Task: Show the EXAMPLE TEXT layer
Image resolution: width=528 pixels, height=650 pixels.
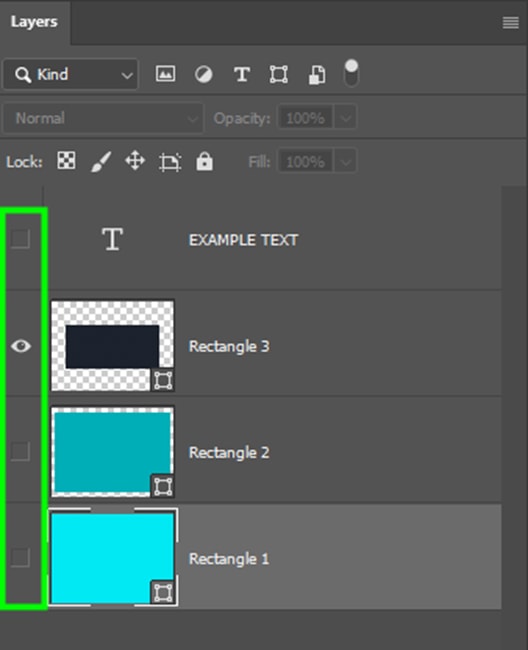Action: pos(20,239)
